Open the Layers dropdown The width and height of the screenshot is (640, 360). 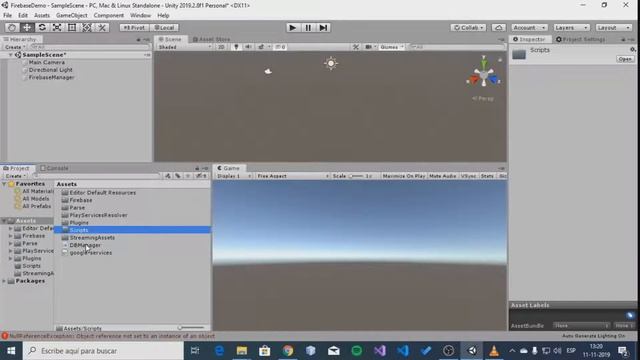(571, 27)
